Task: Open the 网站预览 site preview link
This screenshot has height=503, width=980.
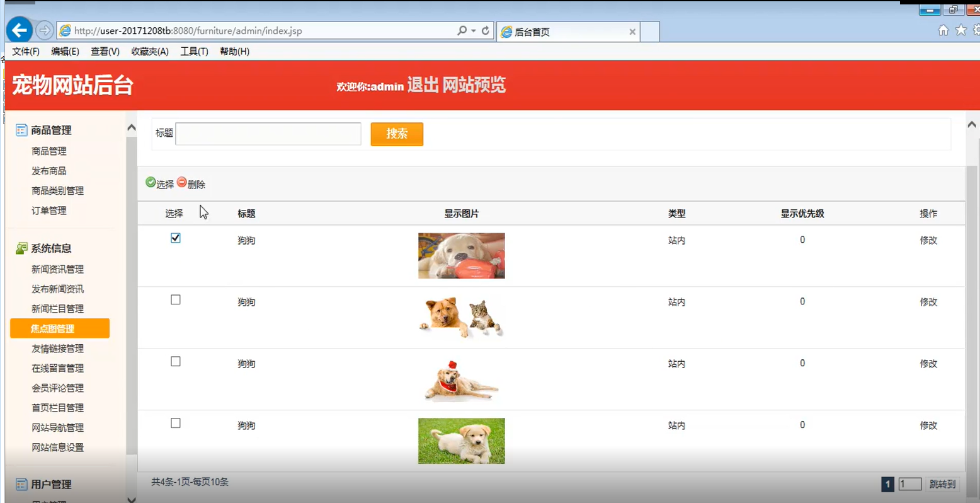Action: [x=474, y=85]
